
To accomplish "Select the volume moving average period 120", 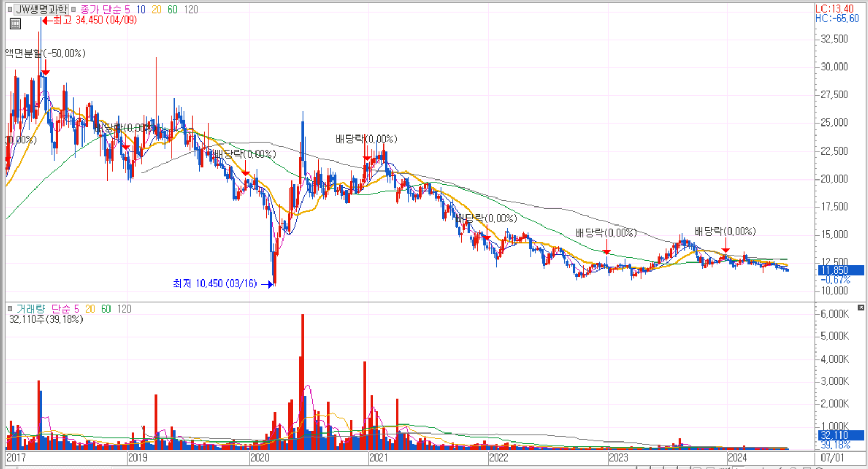I will [x=124, y=309].
